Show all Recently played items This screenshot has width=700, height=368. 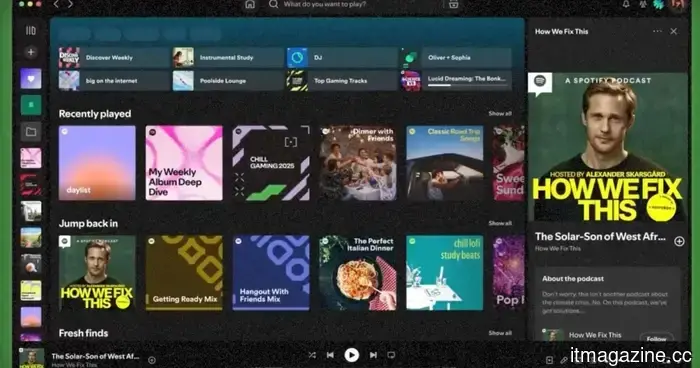500,113
